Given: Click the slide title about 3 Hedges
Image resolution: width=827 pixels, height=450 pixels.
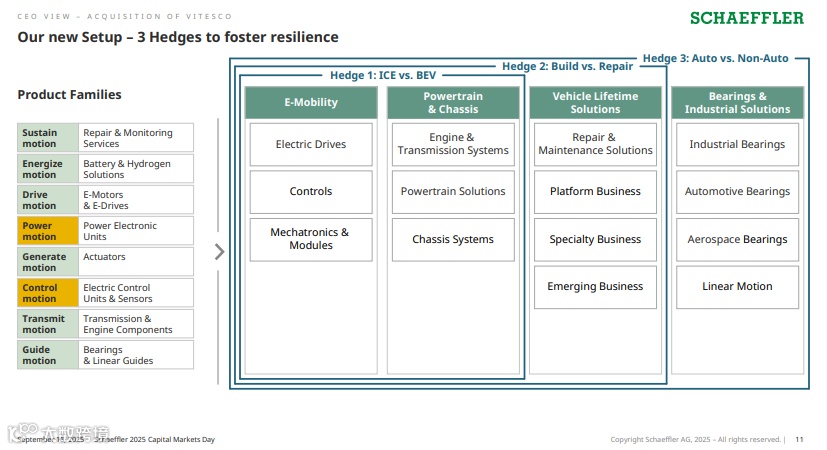Looking at the screenshot, I should (178, 37).
